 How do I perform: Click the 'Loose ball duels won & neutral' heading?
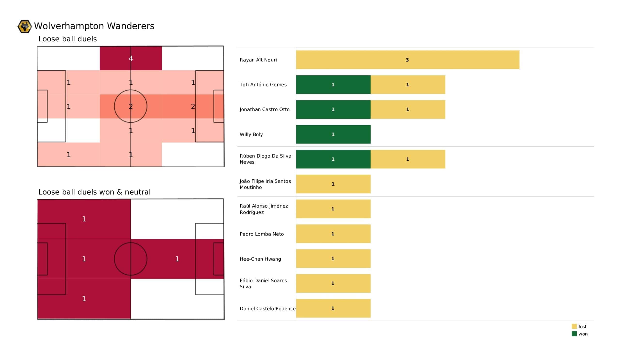pyautogui.click(x=94, y=192)
